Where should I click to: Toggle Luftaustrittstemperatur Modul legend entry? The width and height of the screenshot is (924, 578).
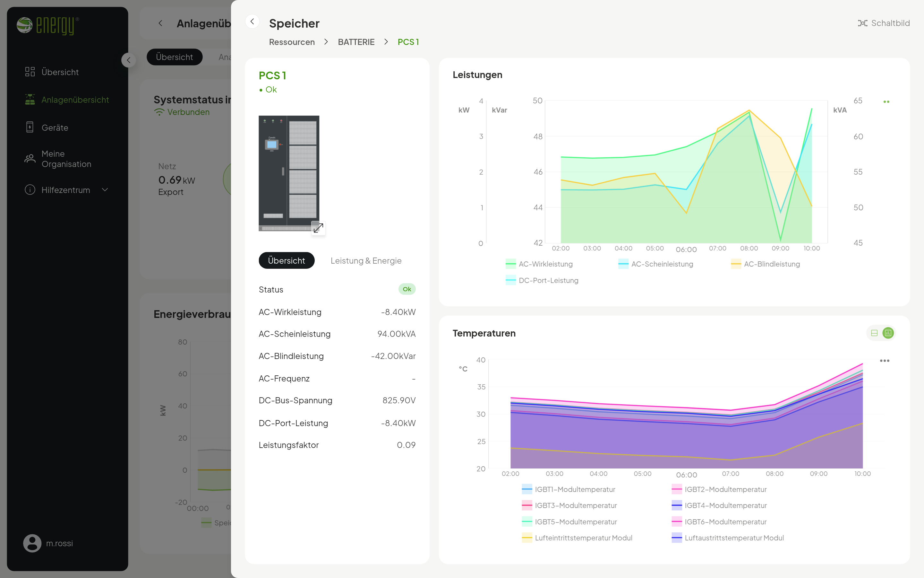(727, 538)
